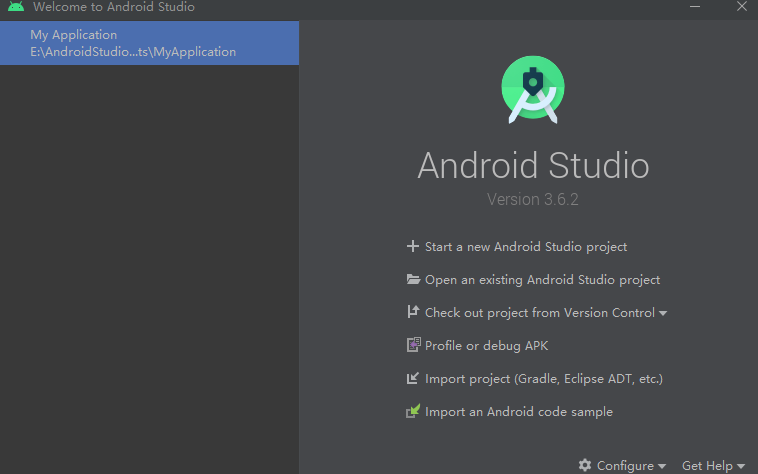
Task: Open an existing Android Studio project
Action: click(x=542, y=280)
